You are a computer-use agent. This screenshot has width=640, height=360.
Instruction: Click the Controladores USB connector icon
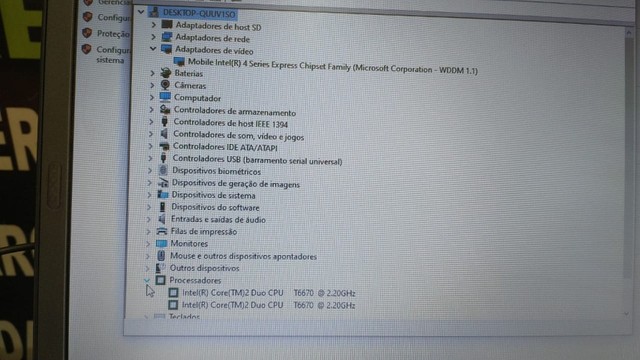[164, 158]
